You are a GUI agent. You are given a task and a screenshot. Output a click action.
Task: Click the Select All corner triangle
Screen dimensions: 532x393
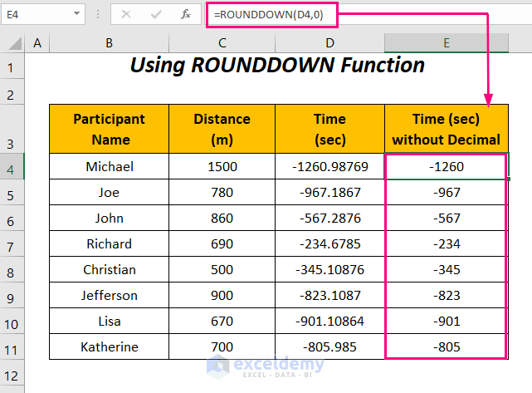coord(12,43)
